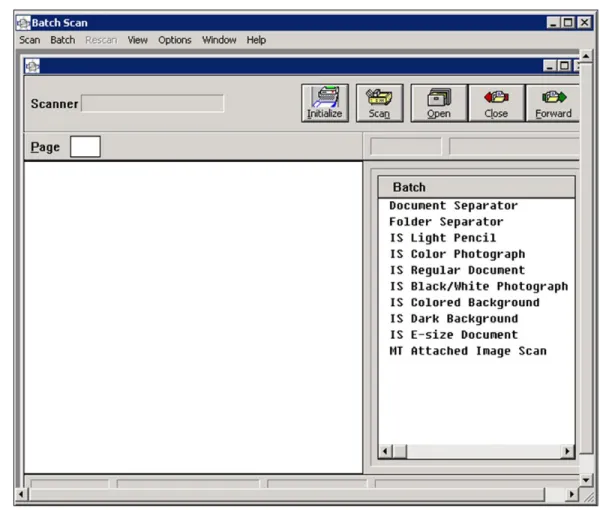Click batch list scroll left arrow

[385, 451]
